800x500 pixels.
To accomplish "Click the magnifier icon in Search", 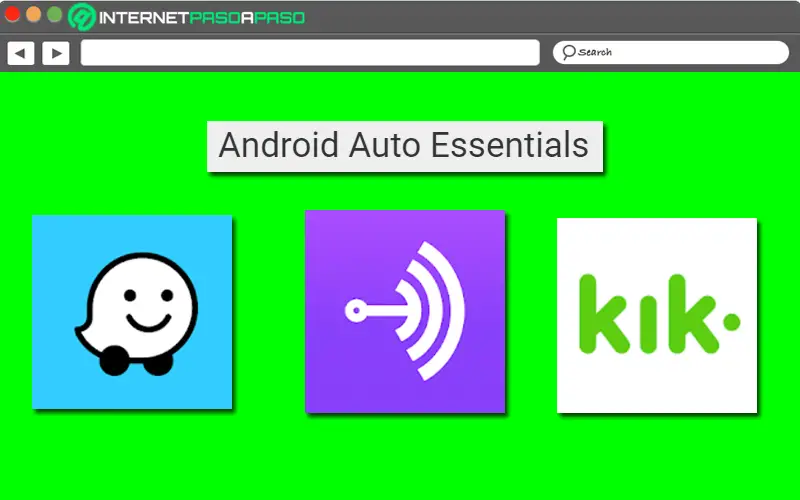I will pos(568,52).
